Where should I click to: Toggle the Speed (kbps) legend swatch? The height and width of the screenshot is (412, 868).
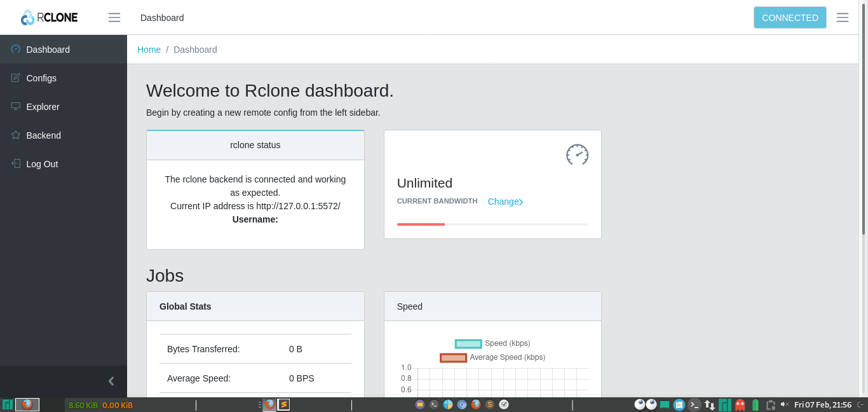tap(468, 343)
